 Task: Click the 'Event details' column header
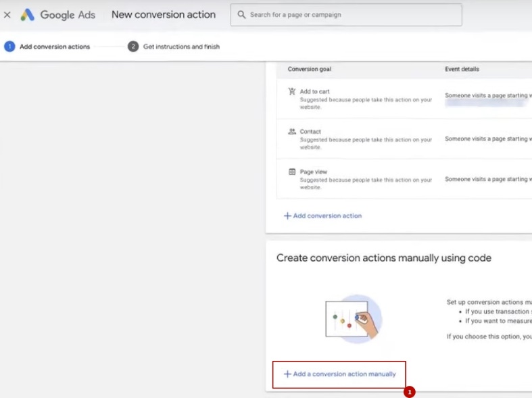(x=462, y=69)
